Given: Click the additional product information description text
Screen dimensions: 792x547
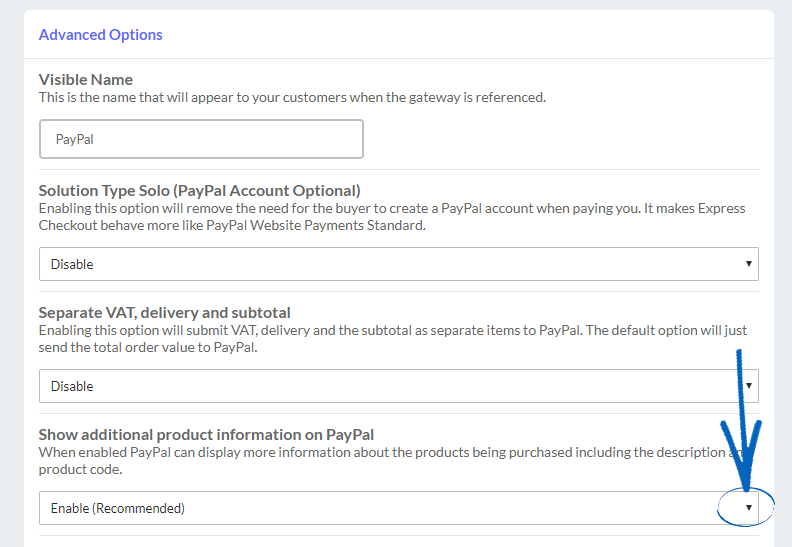Looking at the screenshot, I should pos(380,460).
